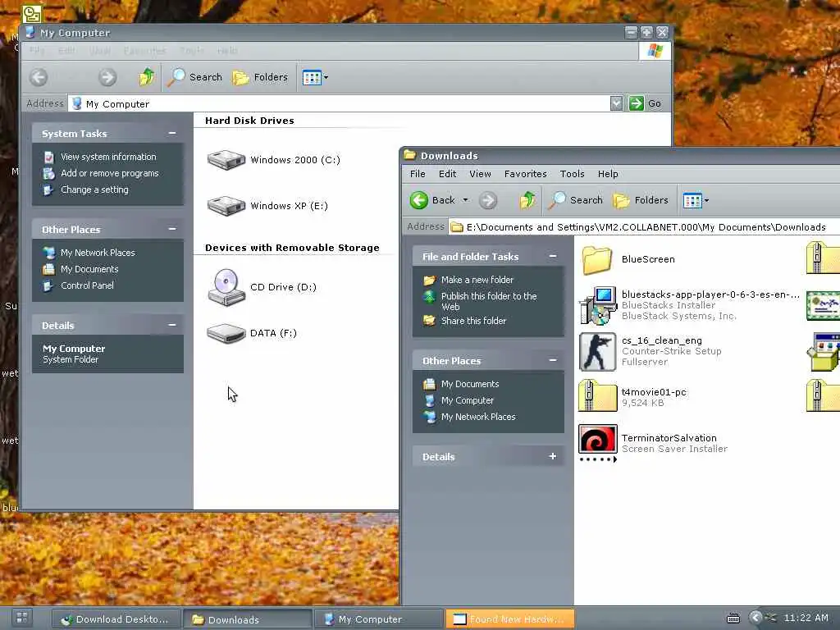Screen dimensions: 840x630
Task: Open Views dropdown in My Computer toolbar
Action: pos(315,77)
